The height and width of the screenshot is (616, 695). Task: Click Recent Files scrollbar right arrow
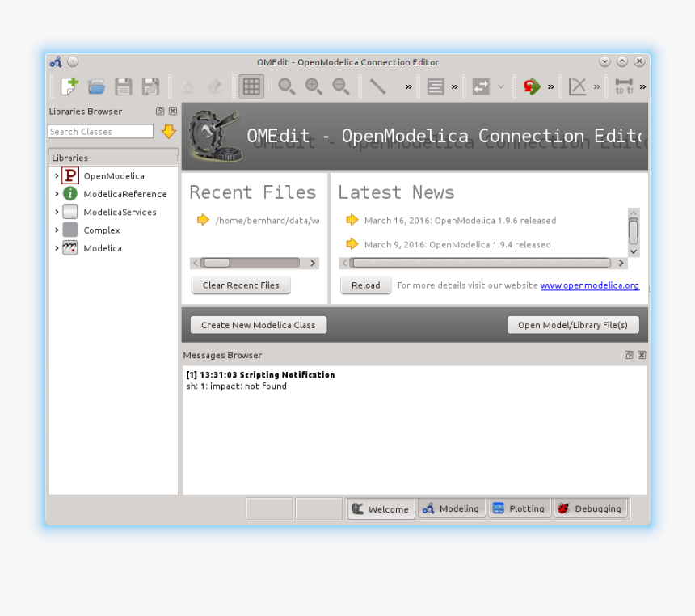point(313,263)
